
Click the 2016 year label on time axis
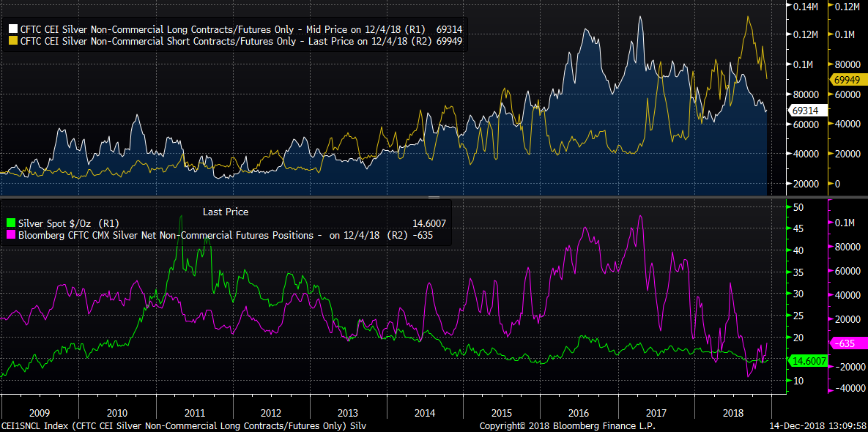point(579,412)
